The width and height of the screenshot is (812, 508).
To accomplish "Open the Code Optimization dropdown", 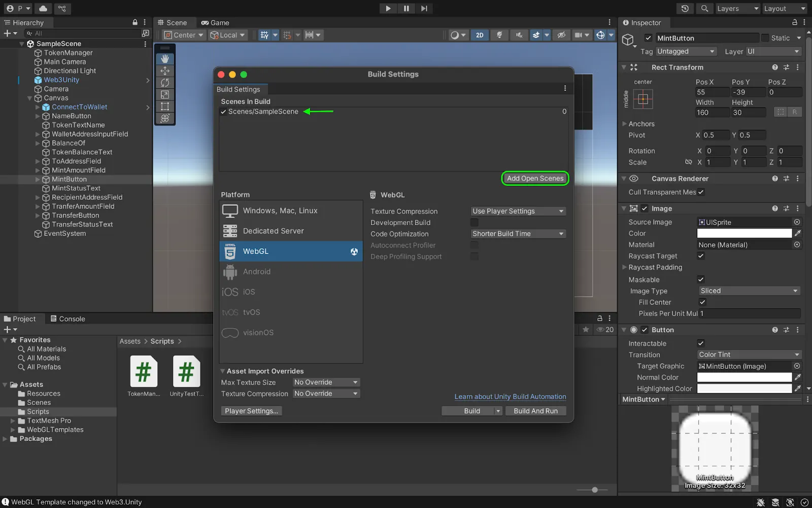I will (x=518, y=234).
